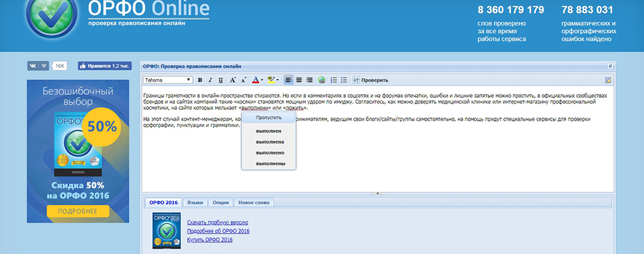Click the VK share icon
This screenshot has height=254, width=644.
point(33,66)
